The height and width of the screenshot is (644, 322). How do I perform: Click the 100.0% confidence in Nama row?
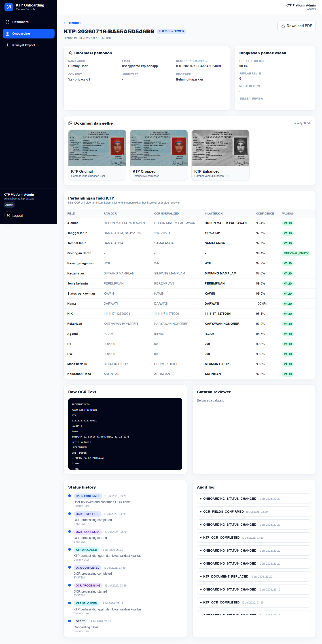(x=261, y=304)
